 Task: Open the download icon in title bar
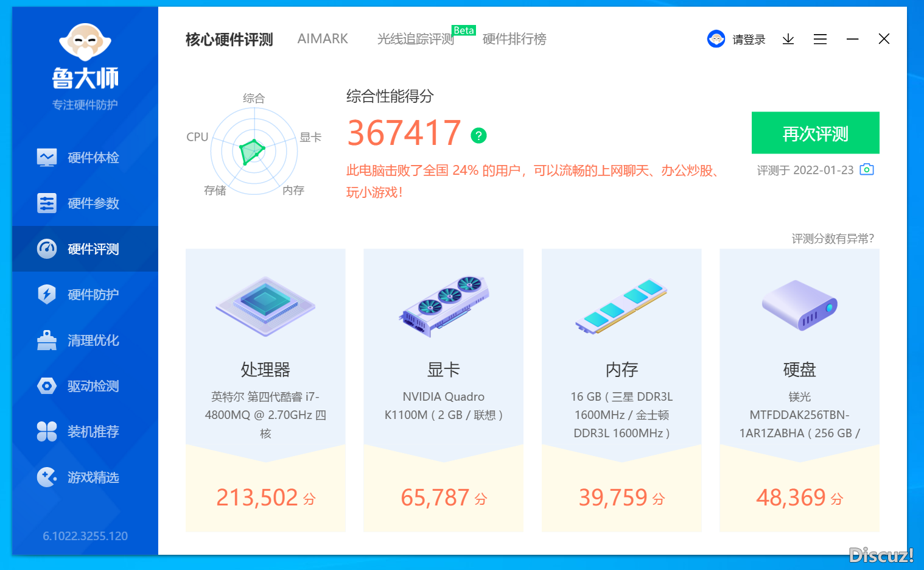point(788,40)
